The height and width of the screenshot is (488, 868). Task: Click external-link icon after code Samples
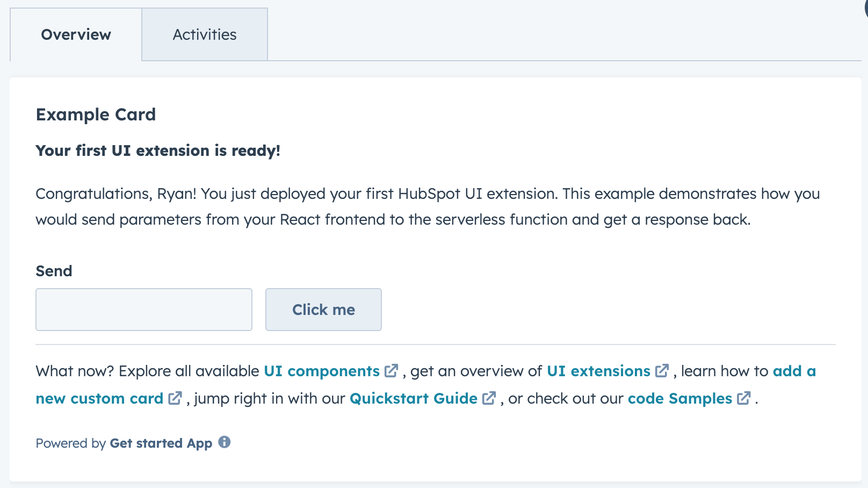744,398
